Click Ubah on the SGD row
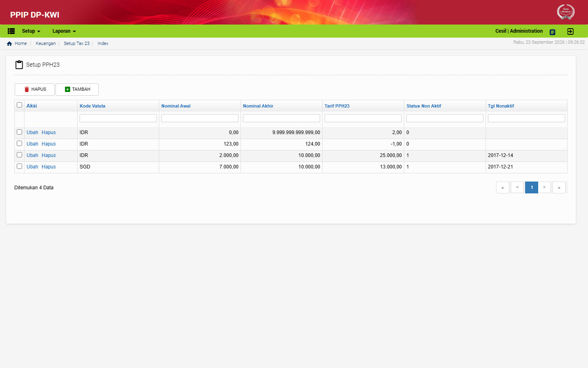The width and height of the screenshot is (588, 368). [32, 167]
